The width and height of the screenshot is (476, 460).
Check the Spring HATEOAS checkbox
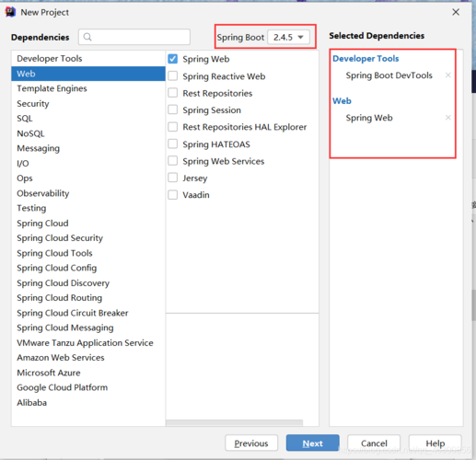[173, 144]
